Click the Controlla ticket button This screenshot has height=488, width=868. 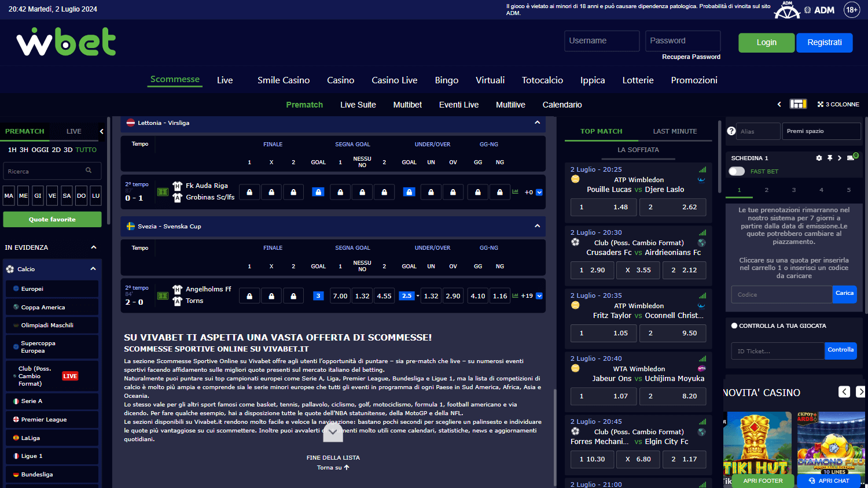click(x=840, y=350)
